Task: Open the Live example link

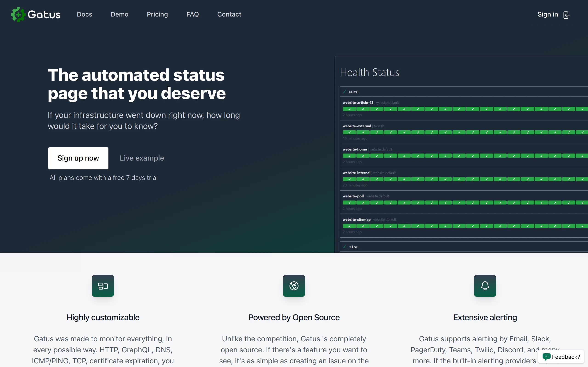Action: click(142, 158)
